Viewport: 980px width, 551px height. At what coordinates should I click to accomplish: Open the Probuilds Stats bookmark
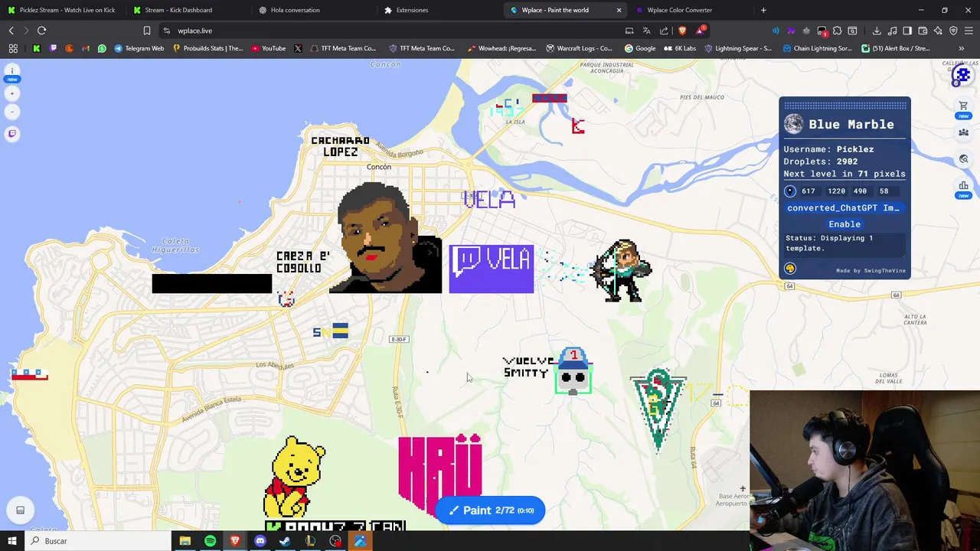(x=207, y=48)
